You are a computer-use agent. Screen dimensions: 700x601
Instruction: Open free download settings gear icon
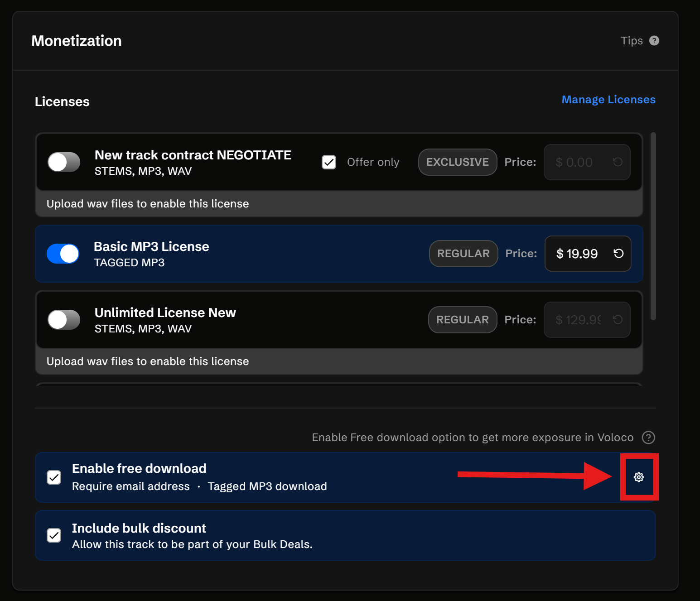[x=639, y=477]
